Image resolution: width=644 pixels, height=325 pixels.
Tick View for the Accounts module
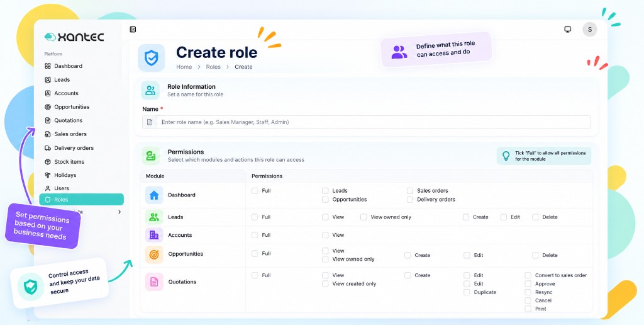tap(325, 235)
